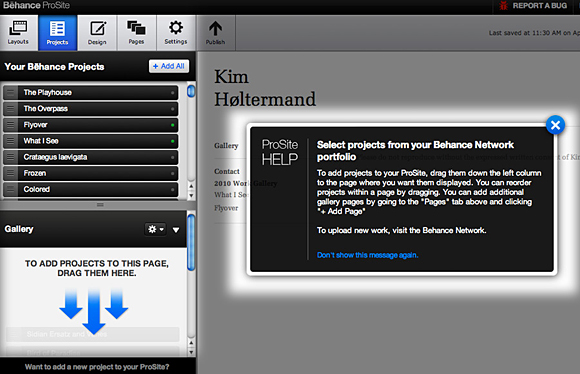Click the + Add All button
Viewport: 580px width, 374px height.
pos(169,66)
